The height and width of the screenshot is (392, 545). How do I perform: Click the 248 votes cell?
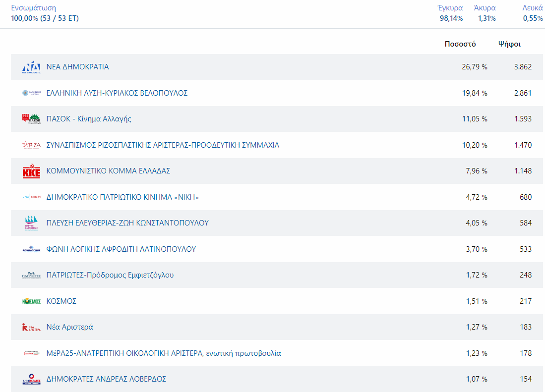pyautogui.click(x=526, y=275)
